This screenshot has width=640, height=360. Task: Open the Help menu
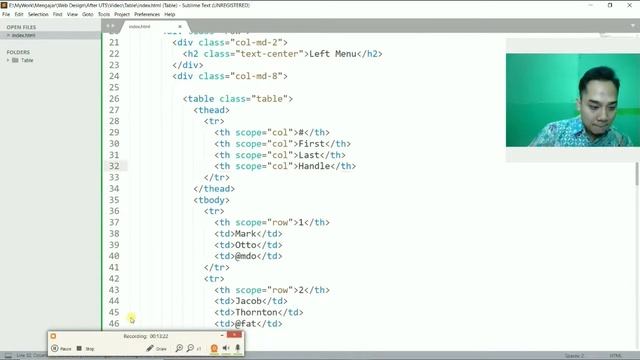point(170,14)
